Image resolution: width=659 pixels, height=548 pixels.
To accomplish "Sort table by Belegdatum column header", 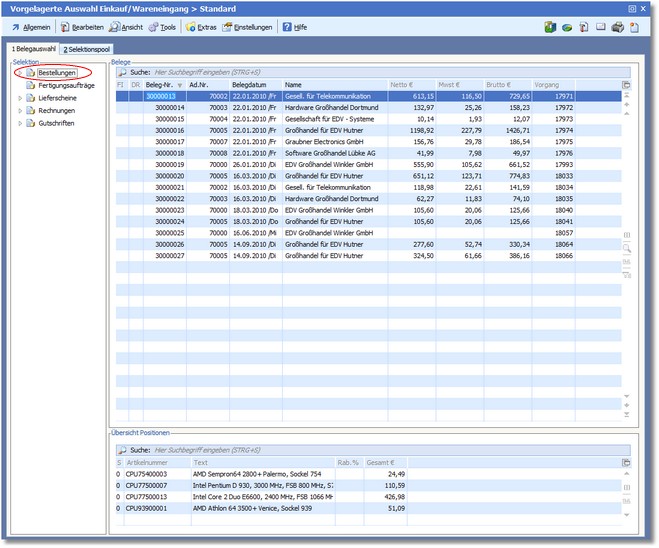I will [250, 85].
